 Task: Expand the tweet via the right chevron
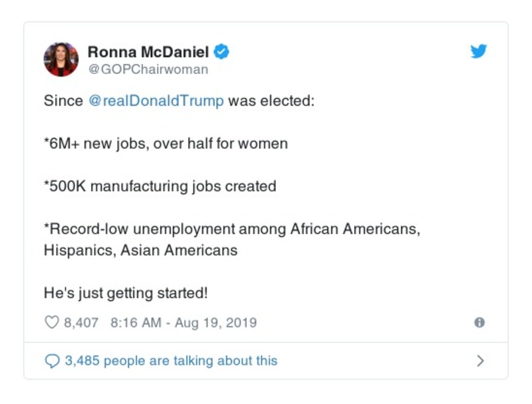(x=479, y=359)
